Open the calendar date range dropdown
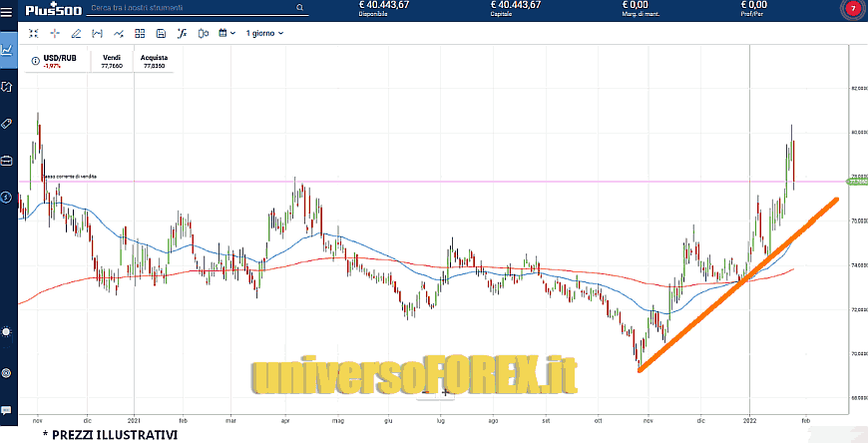 point(227,33)
